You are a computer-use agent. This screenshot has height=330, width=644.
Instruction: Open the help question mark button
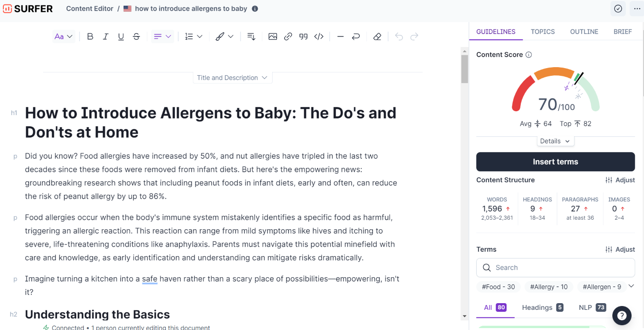point(621,316)
